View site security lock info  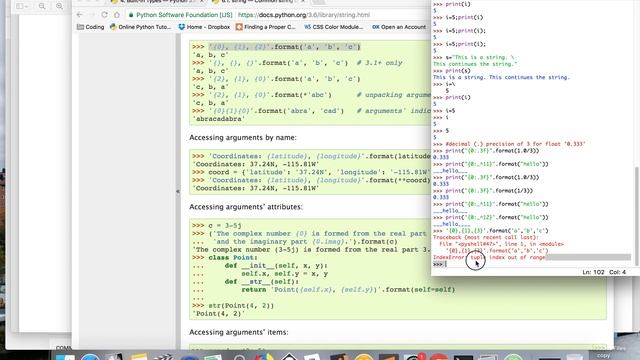click(131, 15)
